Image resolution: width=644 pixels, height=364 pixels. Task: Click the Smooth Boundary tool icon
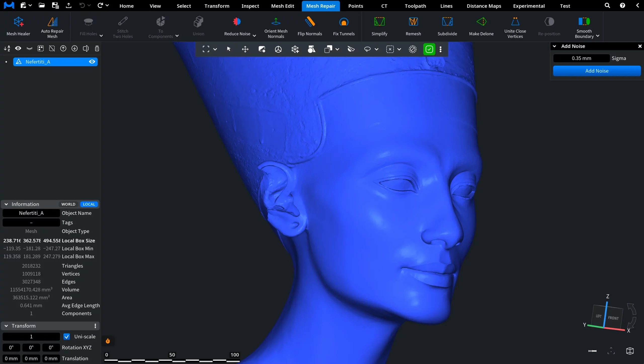click(584, 22)
